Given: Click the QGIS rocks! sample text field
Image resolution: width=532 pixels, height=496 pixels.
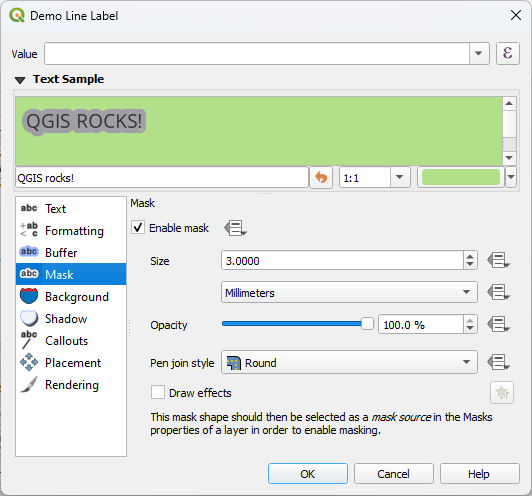Looking at the screenshot, I should coord(162,177).
